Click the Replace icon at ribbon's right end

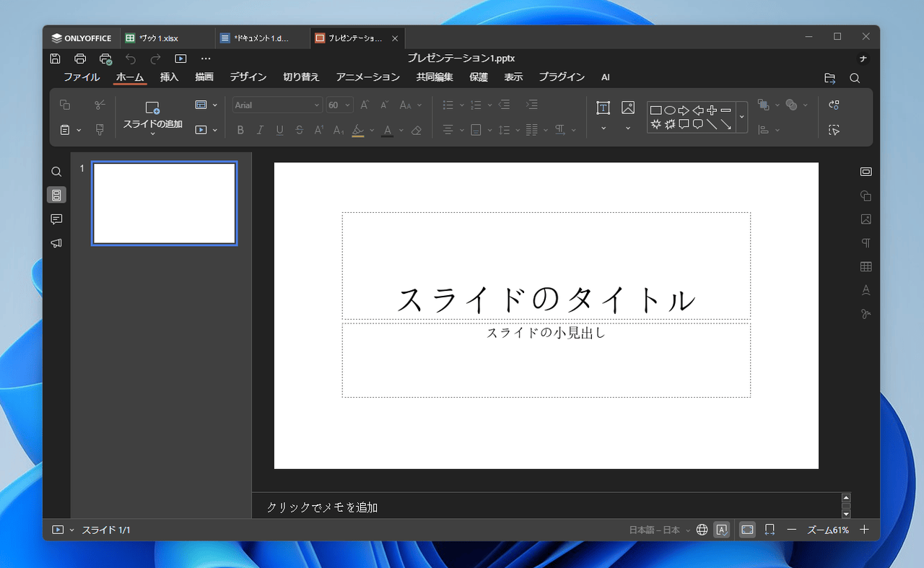click(x=834, y=105)
